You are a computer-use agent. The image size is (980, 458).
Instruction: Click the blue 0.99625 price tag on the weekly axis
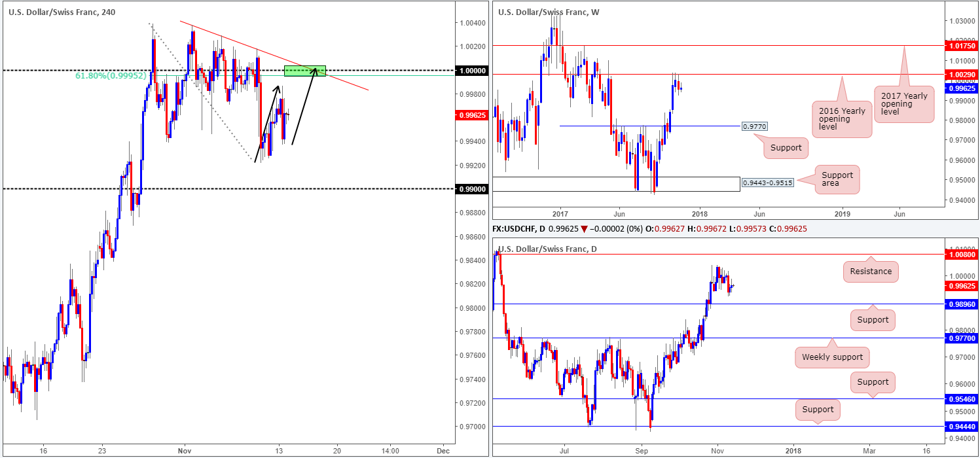[x=963, y=88]
